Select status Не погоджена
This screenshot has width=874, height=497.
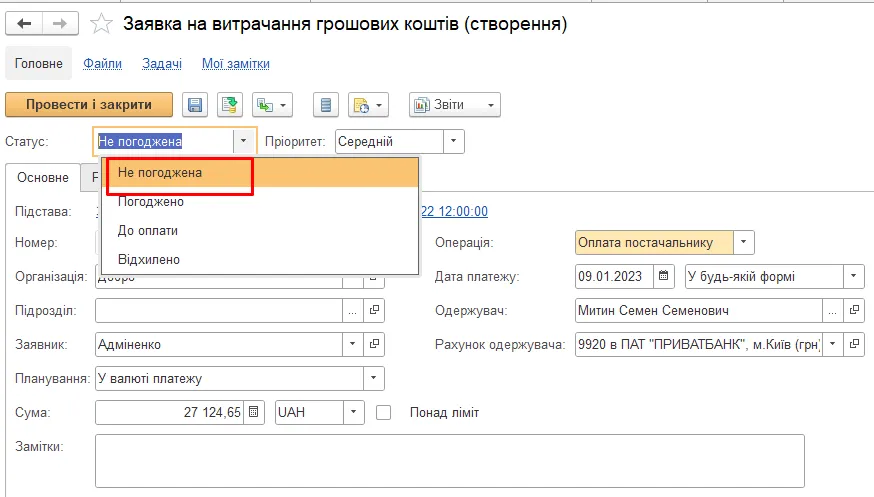pyautogui.click(x=260, y=173)
